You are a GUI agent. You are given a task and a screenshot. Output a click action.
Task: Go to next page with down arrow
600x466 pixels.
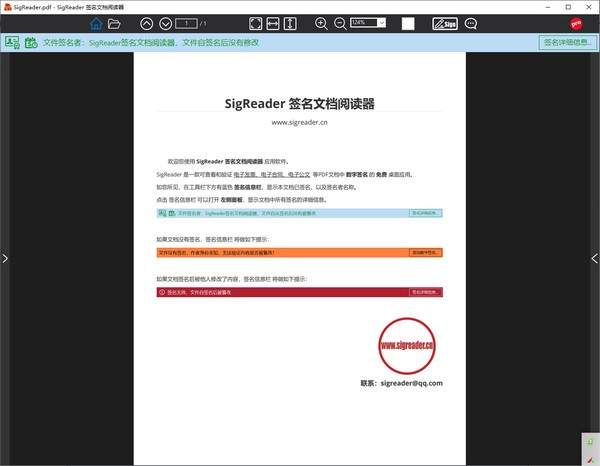point(165,23)
